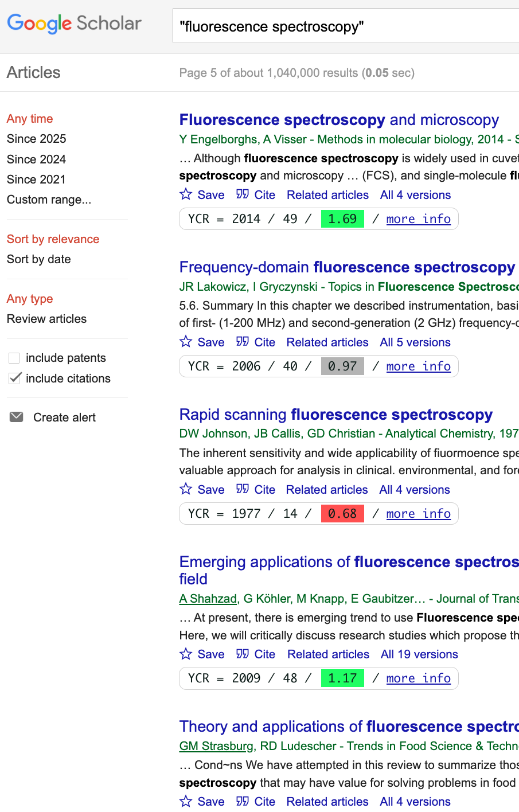The width and height of the screenshot is (519, 812).
Task: Open Custom range date filter
Action: [49, 200]
